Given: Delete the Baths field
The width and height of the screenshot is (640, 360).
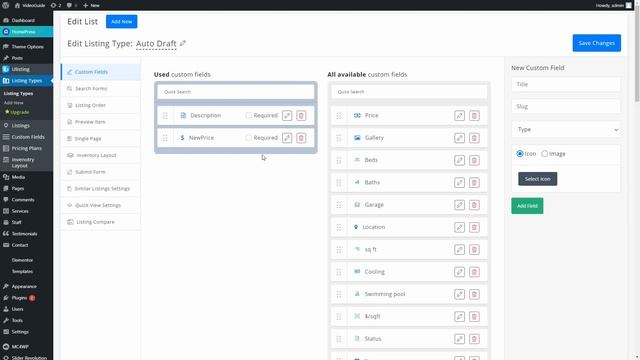Looking at the screenshot, I should coord(474,182).
